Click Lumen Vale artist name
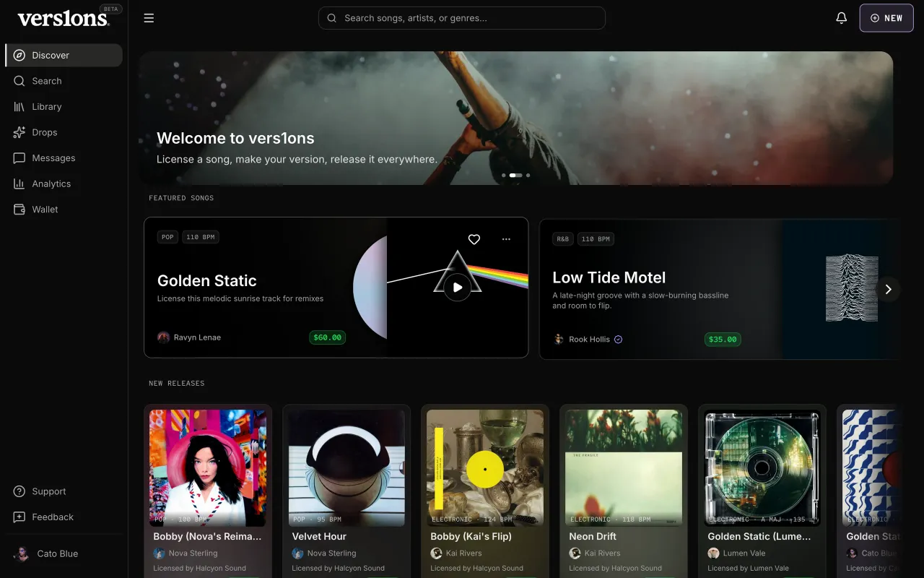The width and height of the screenshot is (924, 578). coord(744,553)
